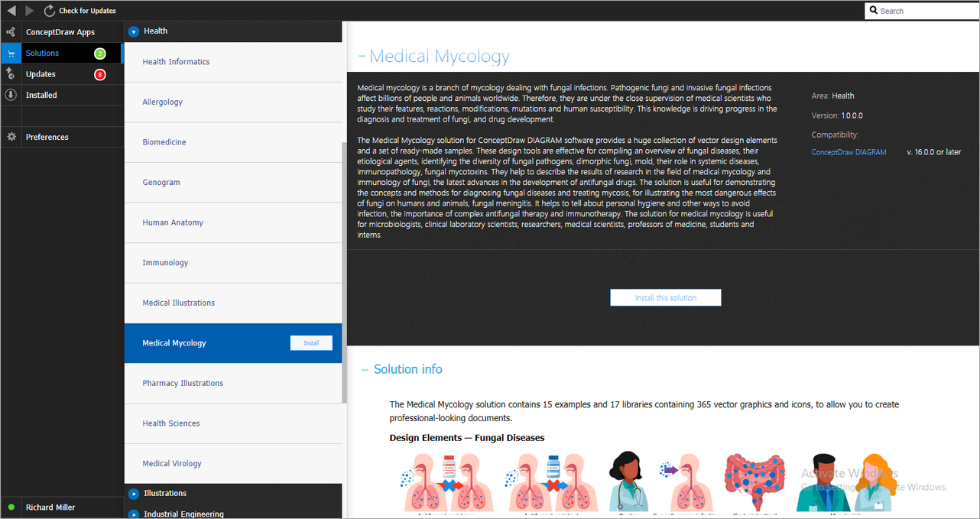This screenshot has width=980, height=519.
Task: Open the Installed section
Action: (x=61, y=95)
